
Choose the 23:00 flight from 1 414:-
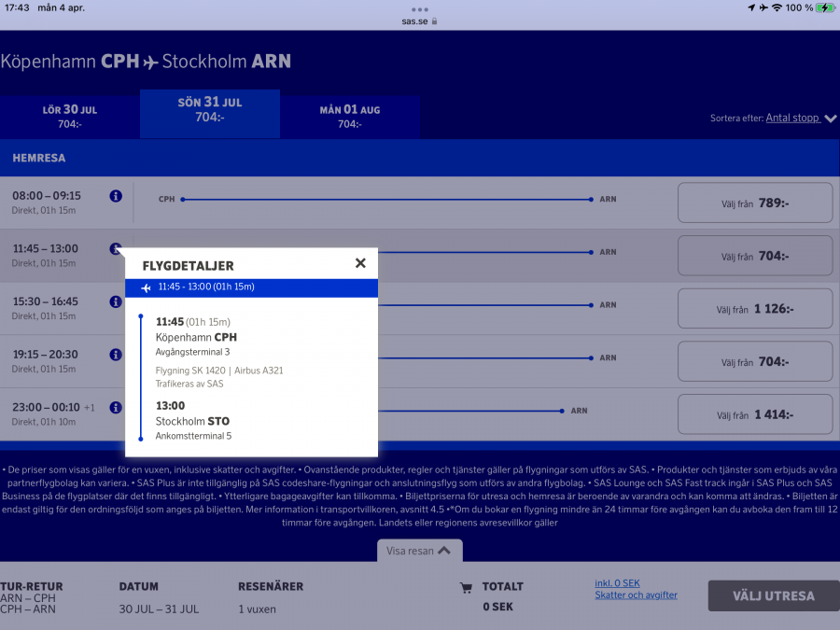[x=754, y=414]
